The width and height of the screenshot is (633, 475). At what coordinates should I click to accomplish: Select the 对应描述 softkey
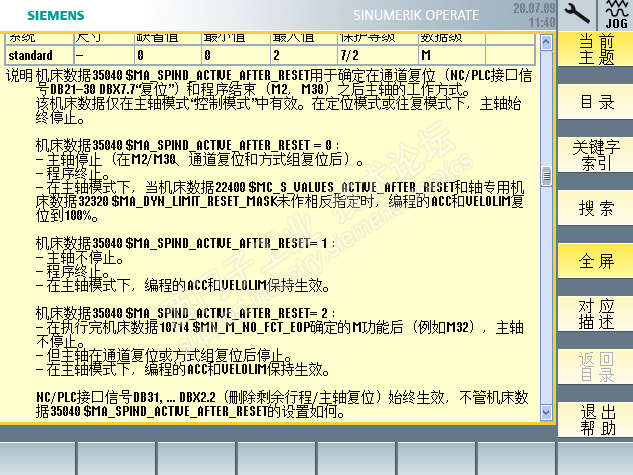click(x=595, y=314)
